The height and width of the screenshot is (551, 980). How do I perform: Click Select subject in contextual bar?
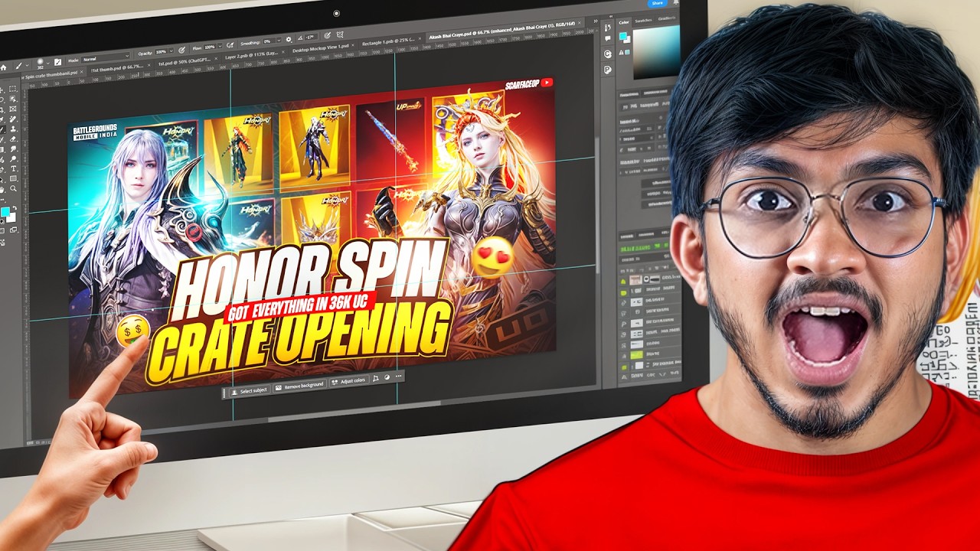coord(250,390)
